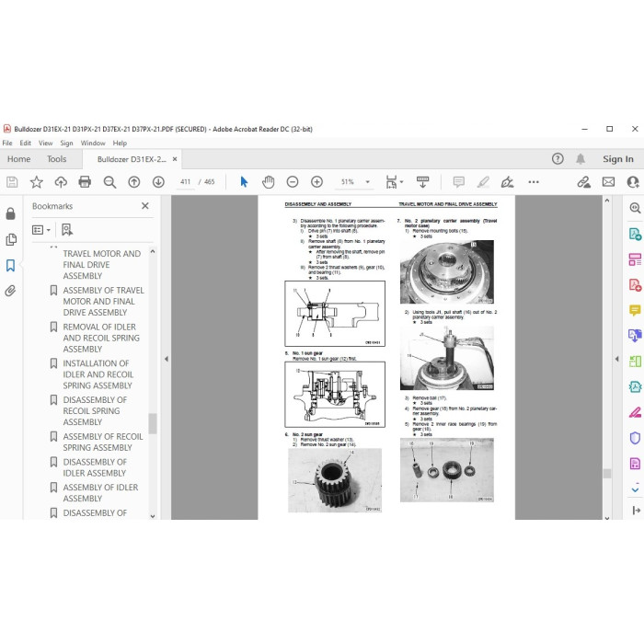Click the document vertical scrollbar thumb

(607, 473)
